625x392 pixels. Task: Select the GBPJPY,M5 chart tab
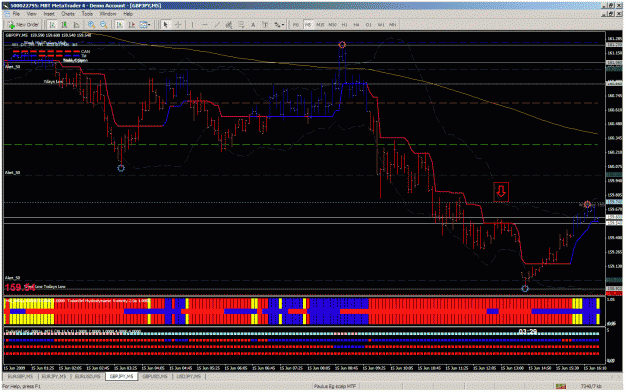(122, 376)
